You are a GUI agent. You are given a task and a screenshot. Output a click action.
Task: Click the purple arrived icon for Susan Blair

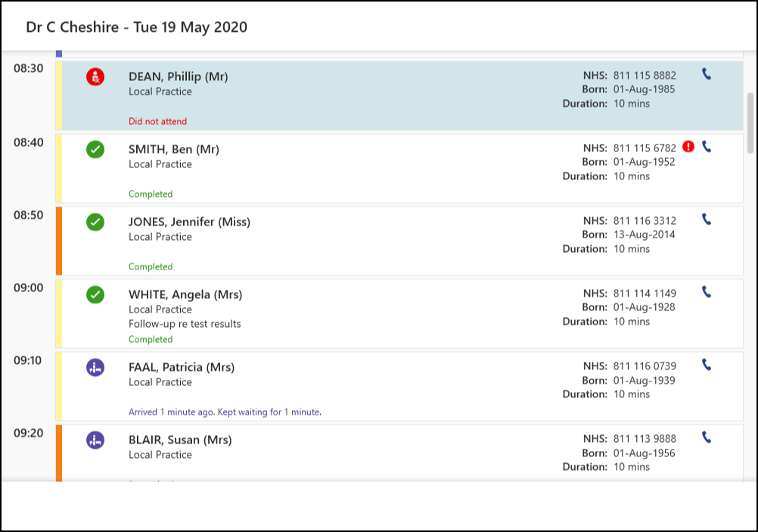(95, 440)
